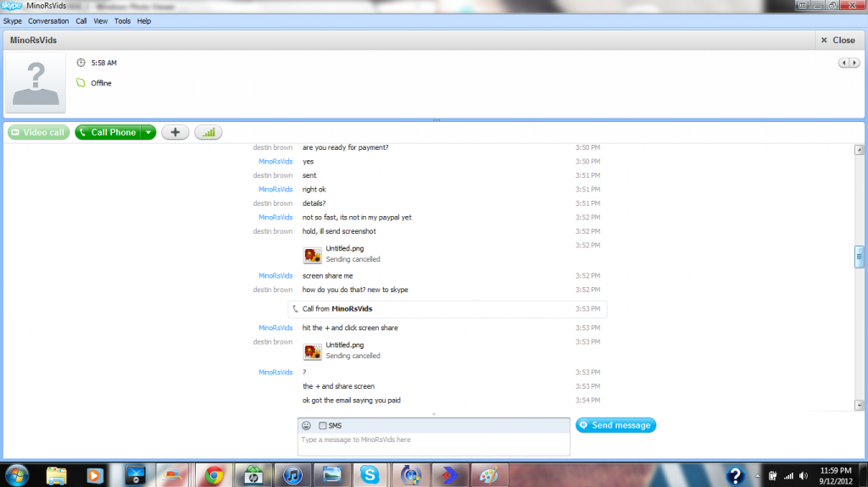This screenshot has height=487, width=868.
Task: Open iTunes from the taskbar
Action: [292, 475]
